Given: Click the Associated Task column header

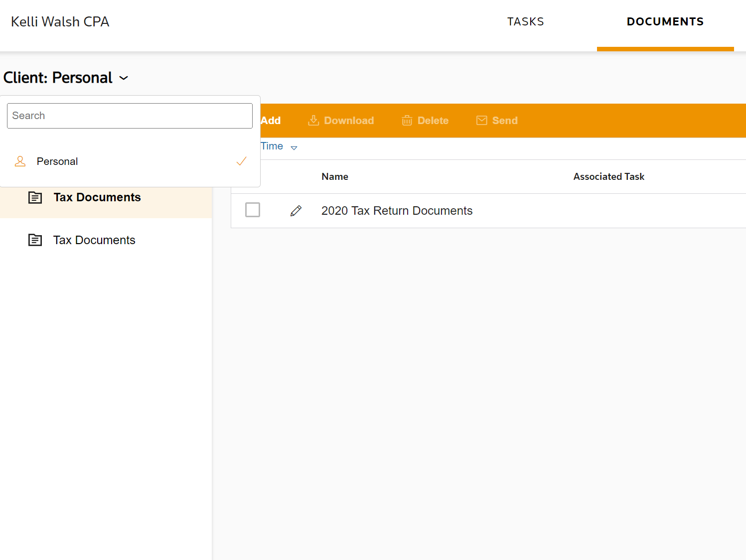Looking at the screenshot, I should click(x=608, y=177).
